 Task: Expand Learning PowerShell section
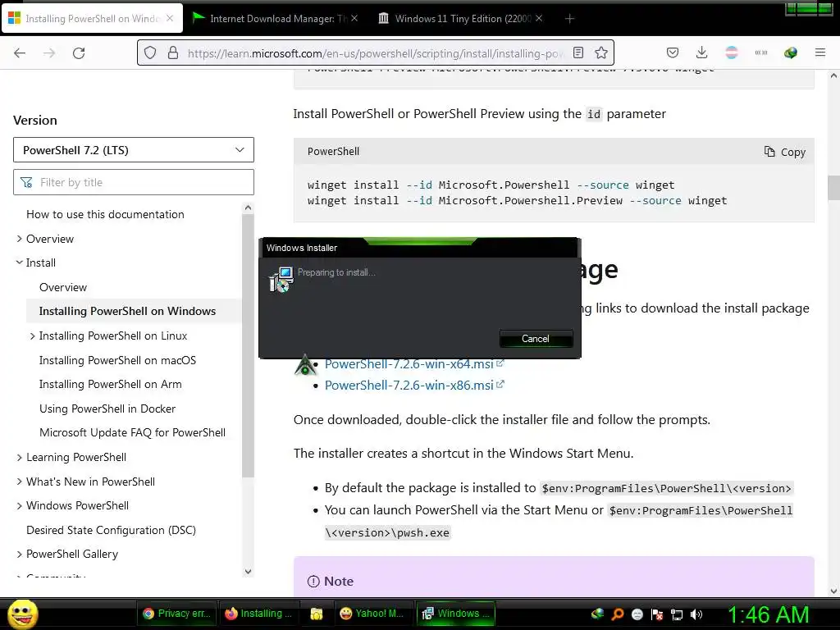[x=20, y=458]
